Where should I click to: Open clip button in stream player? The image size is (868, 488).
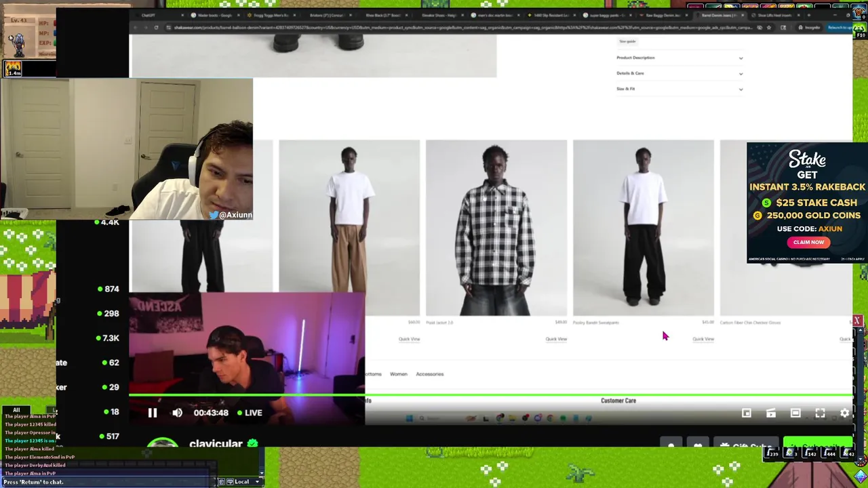pos(771,413)
